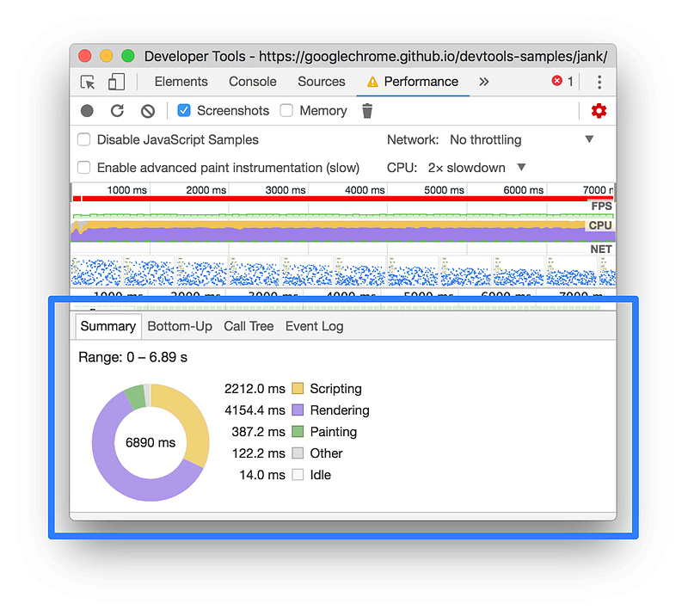This screenshot has height=616, width=688.
Task: Switch to the Elements panel
Action: pyautogui.click(x=181, y=82)
